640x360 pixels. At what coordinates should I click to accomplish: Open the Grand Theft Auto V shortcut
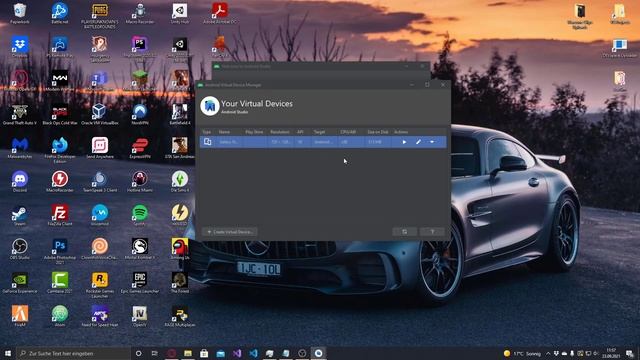point(20,115)
